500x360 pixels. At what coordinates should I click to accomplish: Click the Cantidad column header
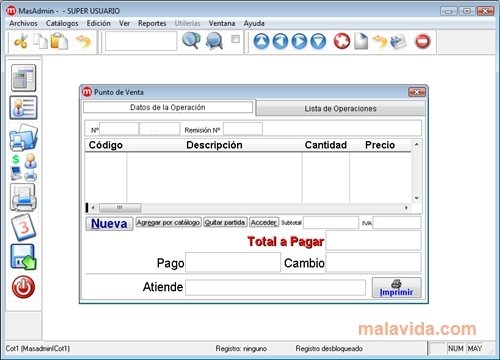[326, 145]
